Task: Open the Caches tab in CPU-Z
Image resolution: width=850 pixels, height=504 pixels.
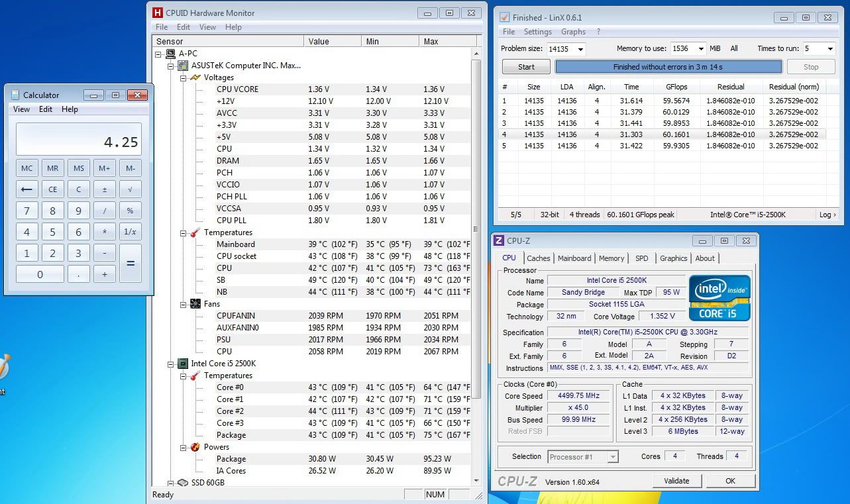Action: 539,258
